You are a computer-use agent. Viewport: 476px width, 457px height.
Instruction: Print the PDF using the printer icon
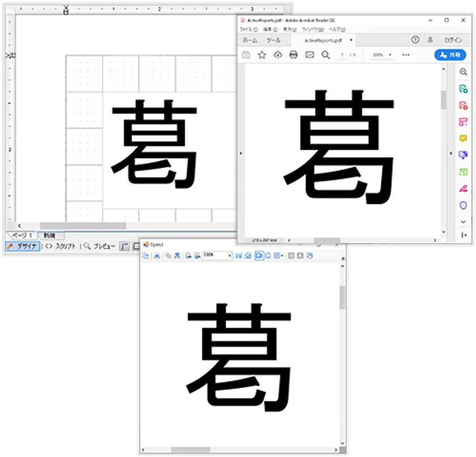(x=294, y=55)
